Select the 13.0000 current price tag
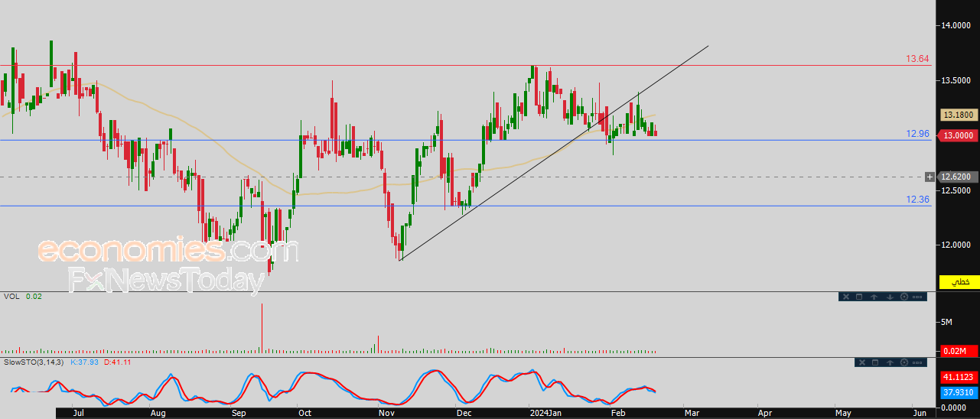980x419 pixels. [959, 135]
